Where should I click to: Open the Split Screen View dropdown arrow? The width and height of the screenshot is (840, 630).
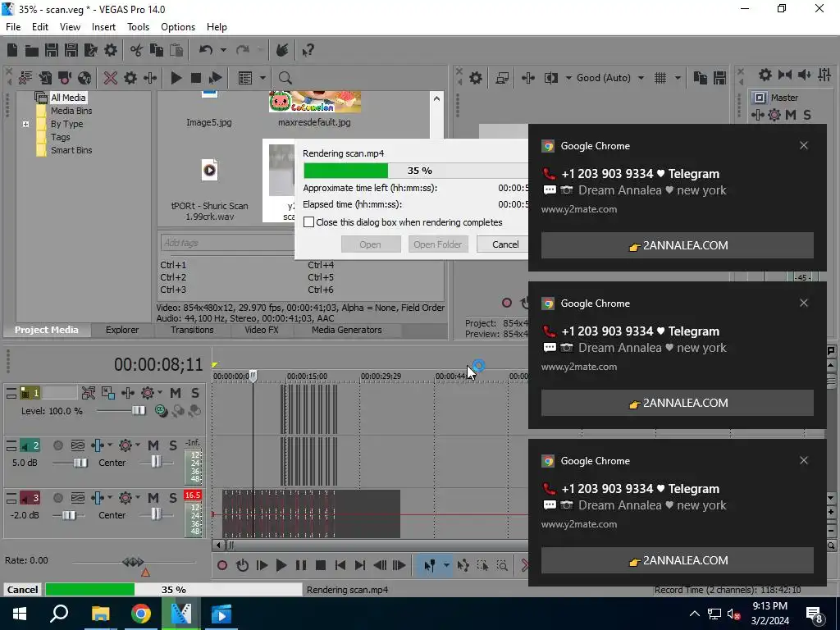click(568, 78)
